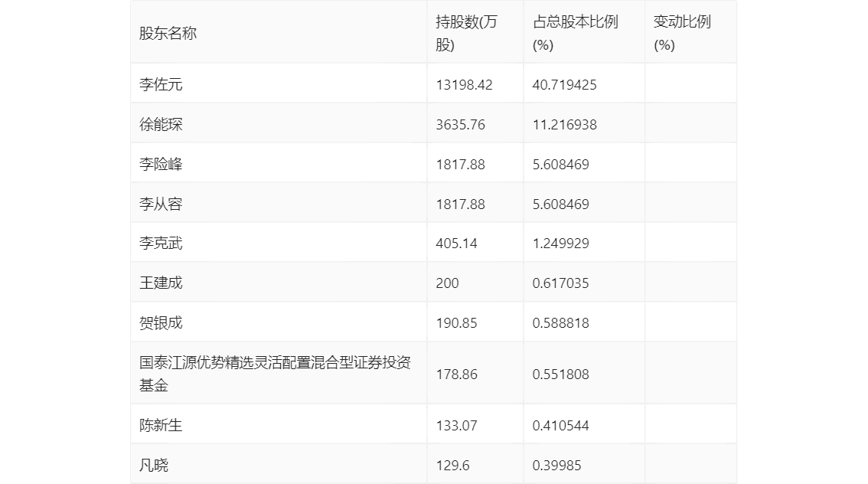Click the value 133.07
The width and height of the screenshot is (868, 484).
(x=456, y=425)
